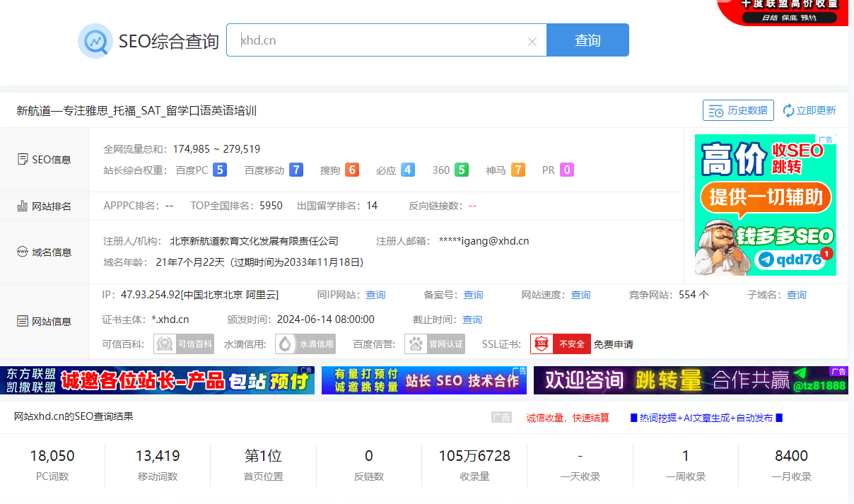Image resolution: width=854 pixels, height=504 pixels.
Task: Click the 搜狗 weight badge 6
Action: click(x=351, y=170)
